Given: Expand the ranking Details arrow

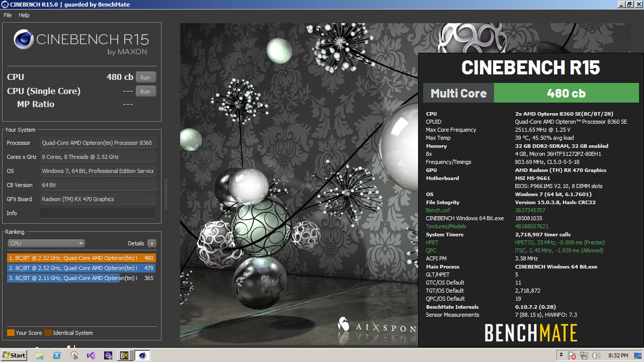Looking at the screenshot, I should pos(152,243).
